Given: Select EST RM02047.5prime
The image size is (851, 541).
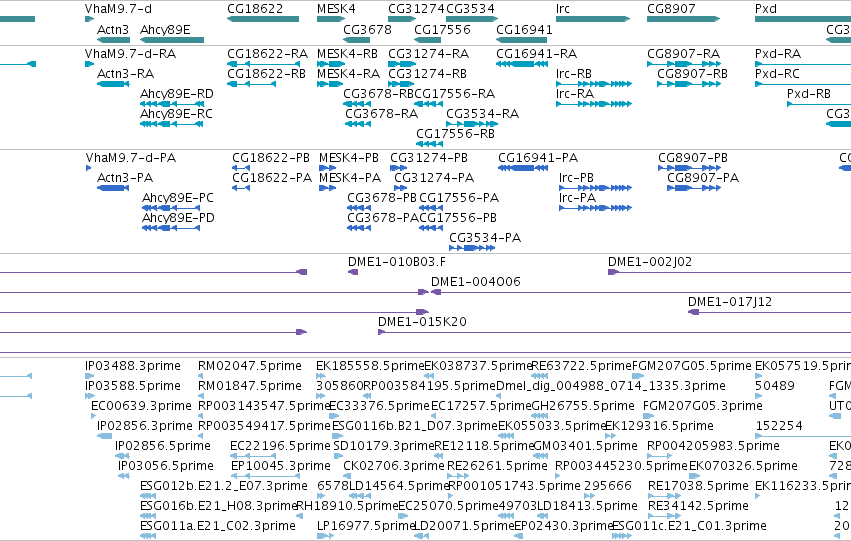Looking at the screenshot, I should 203,376.
